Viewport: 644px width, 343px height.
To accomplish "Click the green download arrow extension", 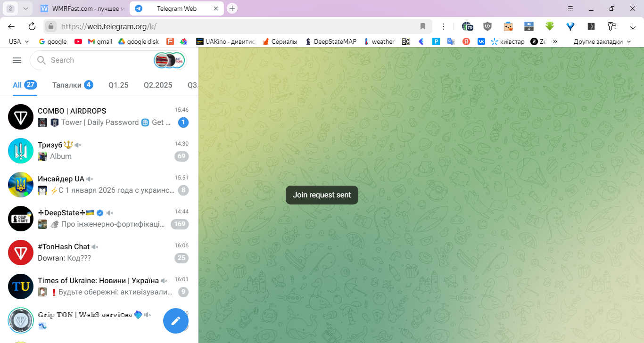I will click(x=550, y=26).
